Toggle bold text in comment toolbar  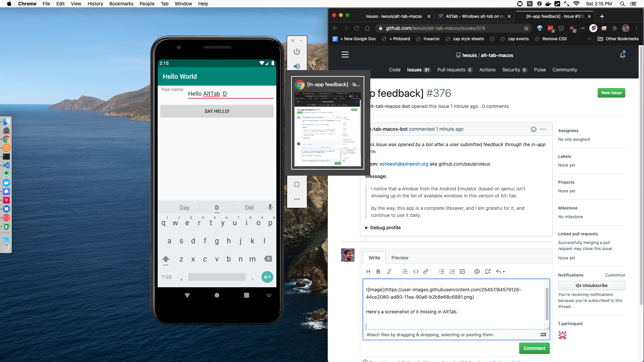pos(378,271)
